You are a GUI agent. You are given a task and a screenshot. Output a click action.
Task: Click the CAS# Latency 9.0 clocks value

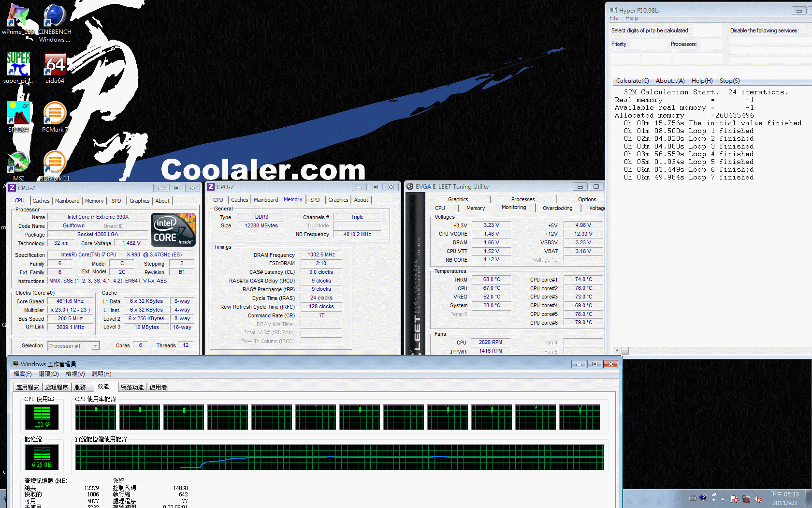[x=321, y=272]
